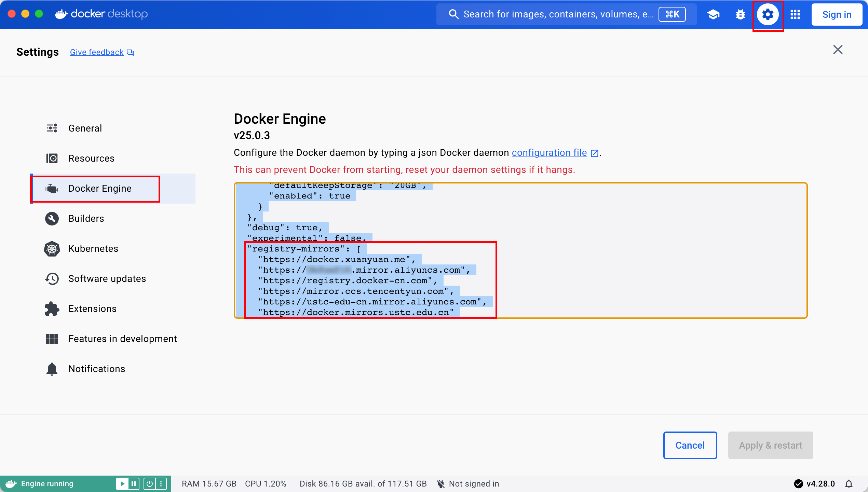Click the feedback chat icon
868x492 pixels.
(130, 53)
